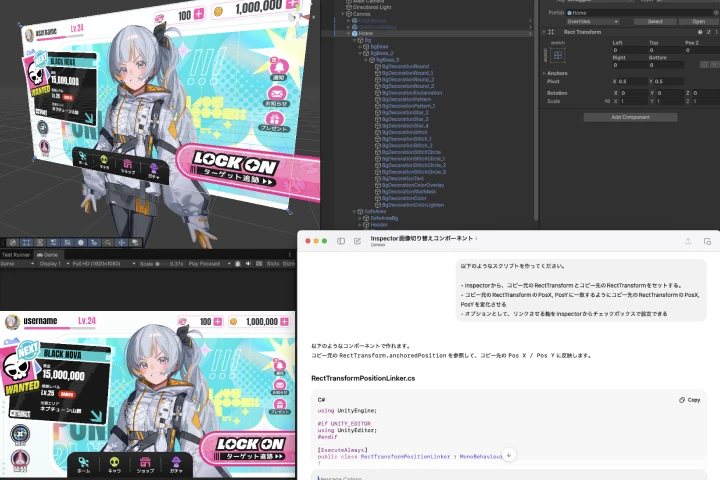Open the chat title Inspector画像切り替えコンポーネント
Image resolution: width=720 pixels, height=480 pixels.
424,238
